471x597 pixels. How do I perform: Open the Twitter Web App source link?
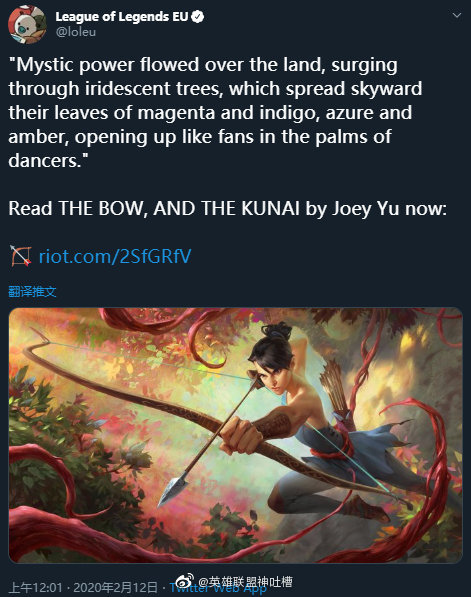pyautogui.click(x=218, y=588)
